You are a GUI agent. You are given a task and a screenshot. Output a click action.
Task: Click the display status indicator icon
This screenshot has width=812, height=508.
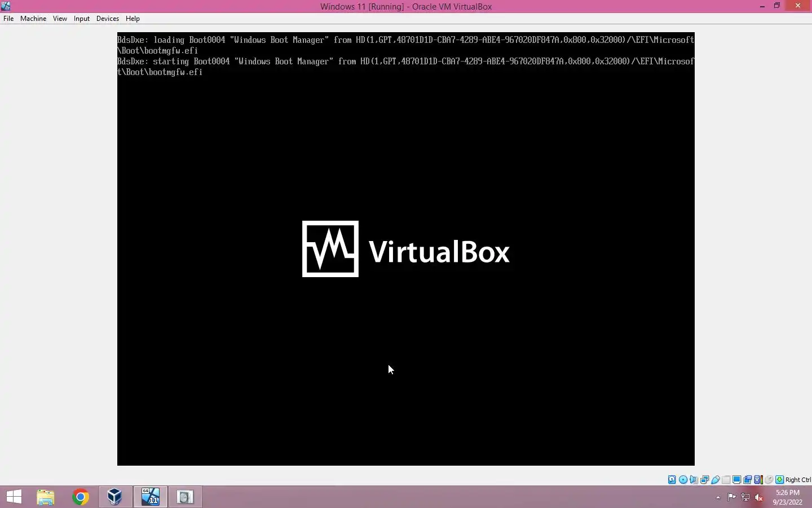pyautogui.click(x=736, y=480)
